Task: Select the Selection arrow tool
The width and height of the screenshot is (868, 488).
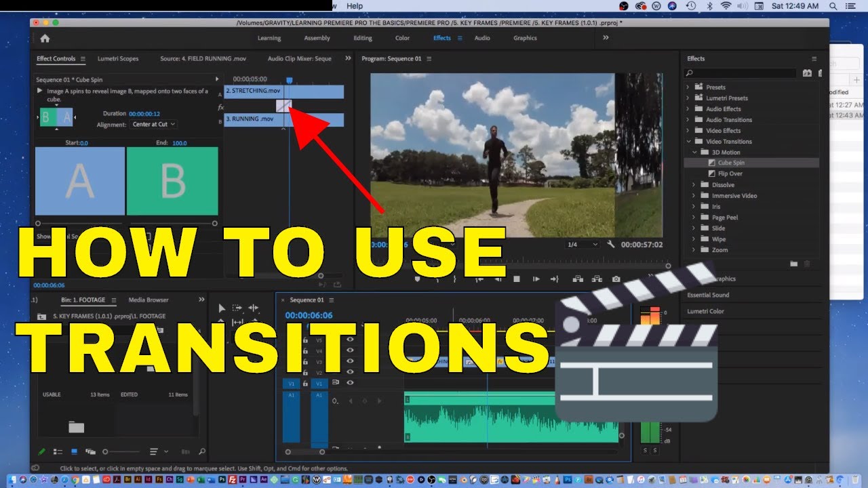Action: tap(222, 308)
